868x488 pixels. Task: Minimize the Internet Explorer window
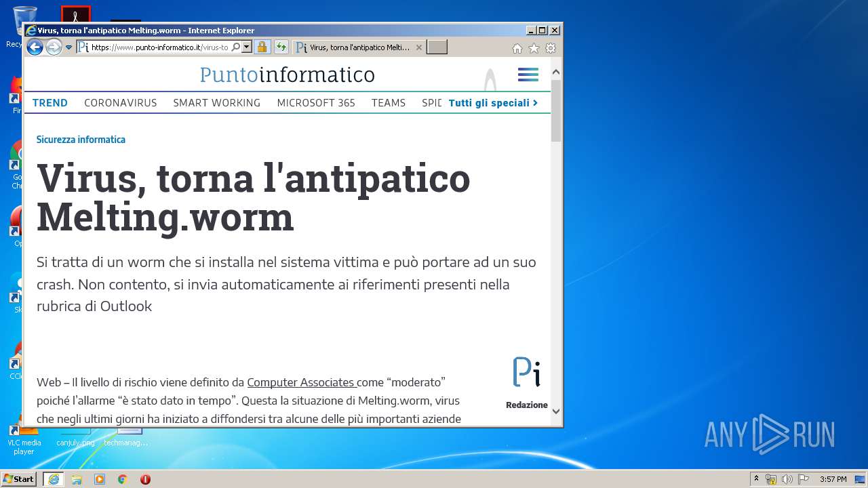[x=531, y=30]
